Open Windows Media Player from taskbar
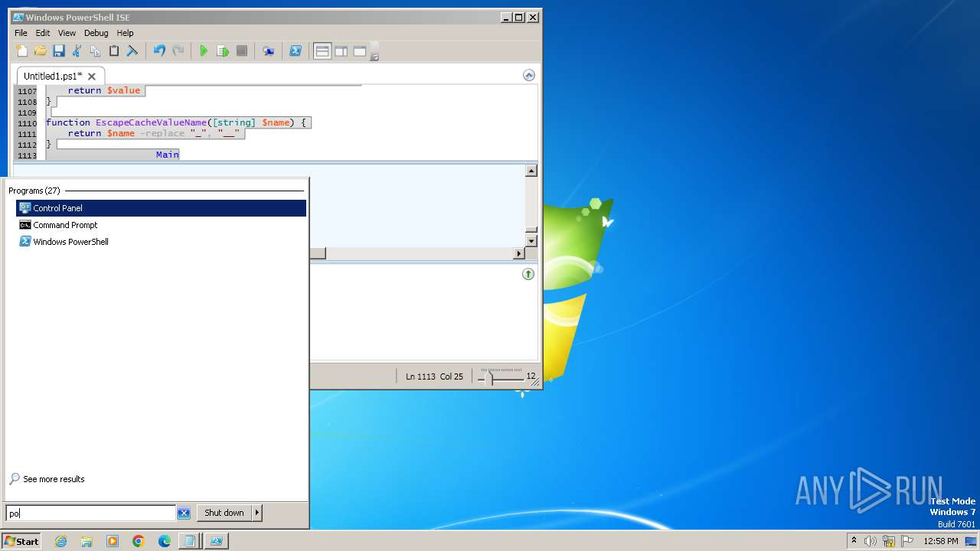 point(113,541)
